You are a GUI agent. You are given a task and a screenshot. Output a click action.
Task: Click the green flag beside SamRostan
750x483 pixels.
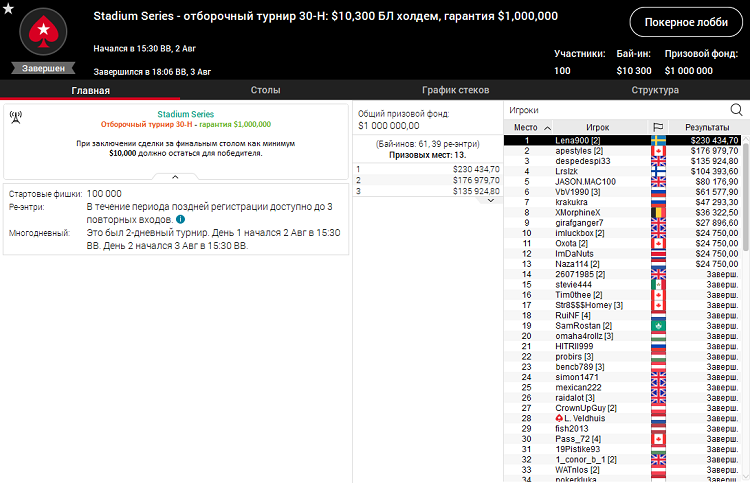tap(658, 326)
